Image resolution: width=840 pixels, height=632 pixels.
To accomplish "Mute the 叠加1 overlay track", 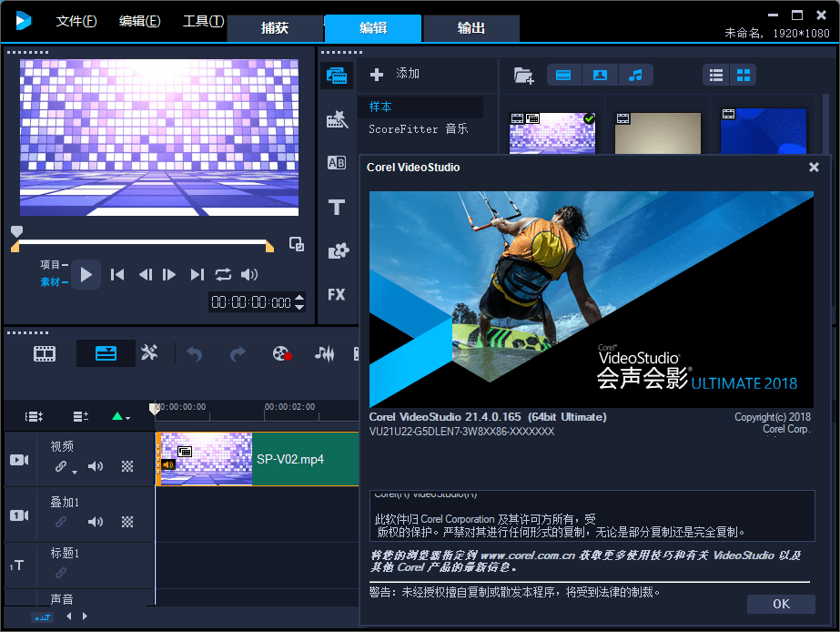I will pyautogui.click(x=96, y=522).
